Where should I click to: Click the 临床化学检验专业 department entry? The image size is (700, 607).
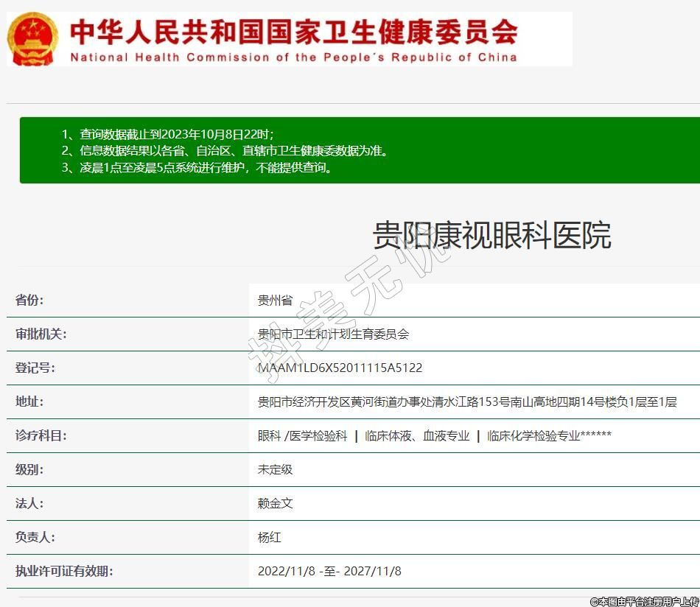pyautogui.click(x=549, y=436)
